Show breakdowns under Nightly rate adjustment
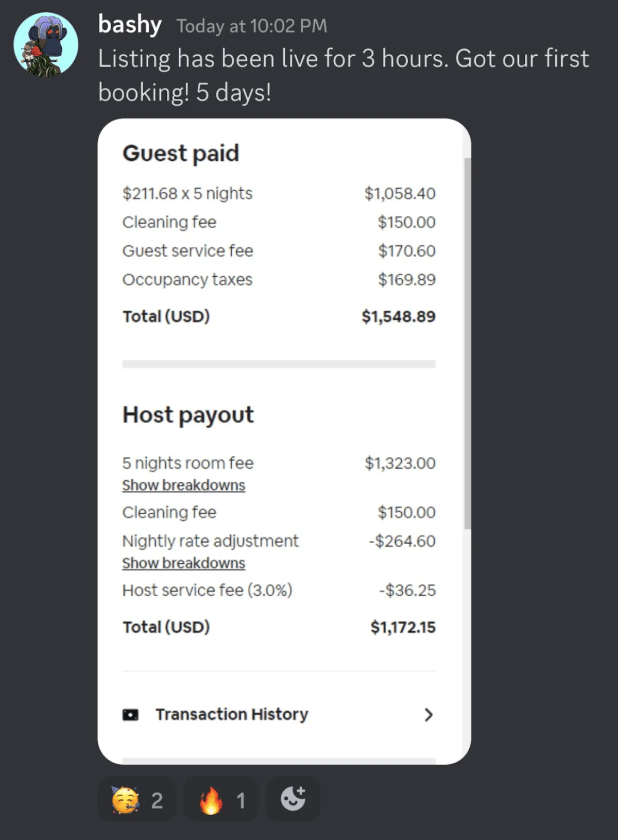The image size is (618, 840). click(x=183, y=563)
